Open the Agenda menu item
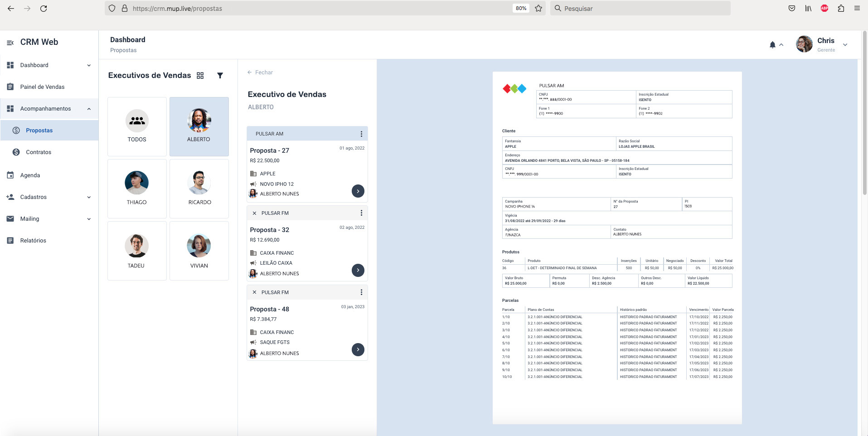 click(x=30, y=175)
